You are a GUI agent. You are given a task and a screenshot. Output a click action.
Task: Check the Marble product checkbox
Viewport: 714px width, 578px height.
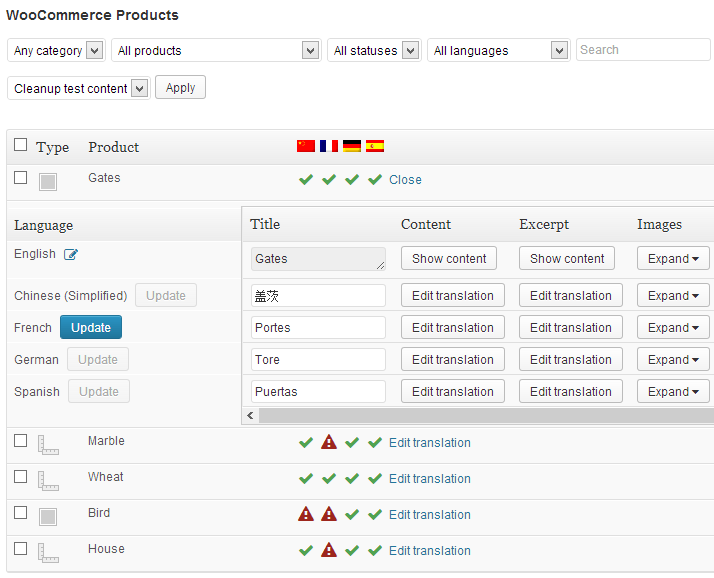pos(21,441)
